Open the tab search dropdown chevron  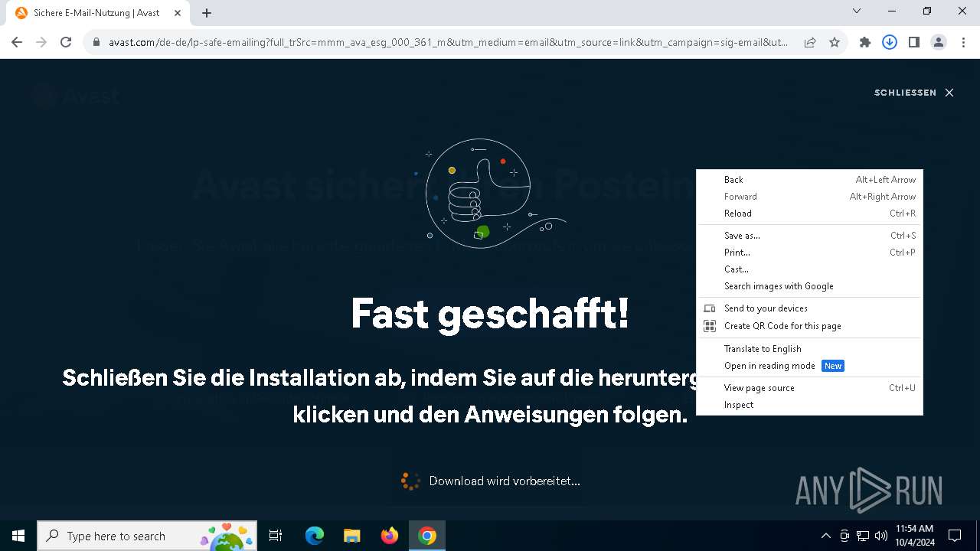(x=857, y=11)
